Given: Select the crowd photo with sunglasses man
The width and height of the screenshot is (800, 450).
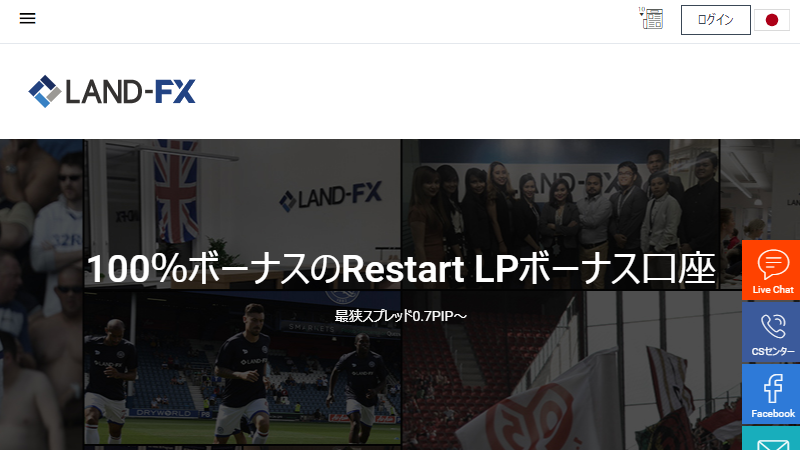Looking at the screenshot, I should pos(41,294).
